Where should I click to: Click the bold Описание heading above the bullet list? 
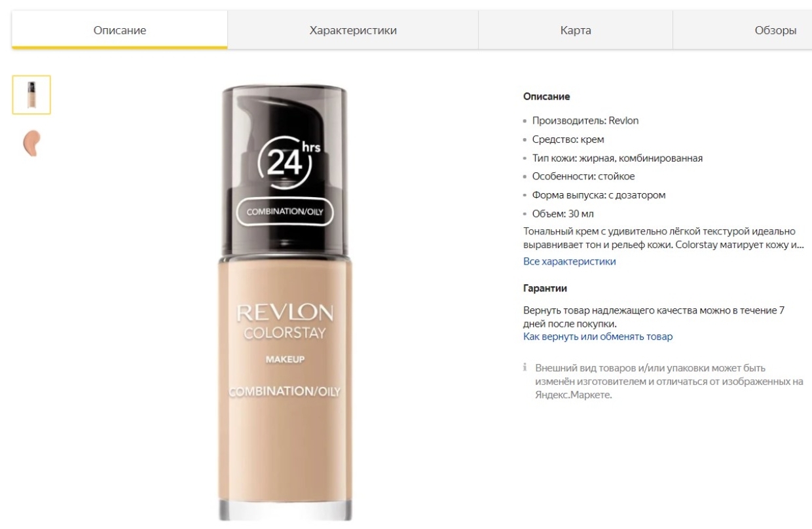click(x=547, y=96)
